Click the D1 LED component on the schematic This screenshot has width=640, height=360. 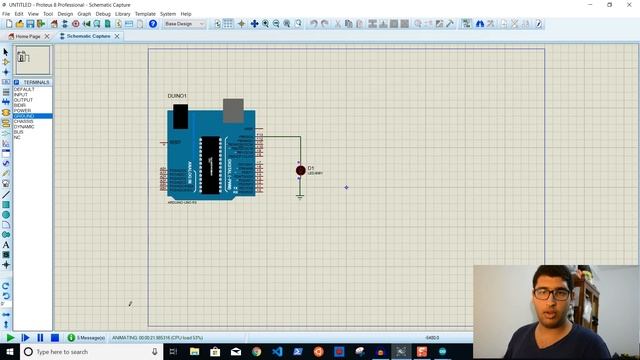[x=301, y=171]
